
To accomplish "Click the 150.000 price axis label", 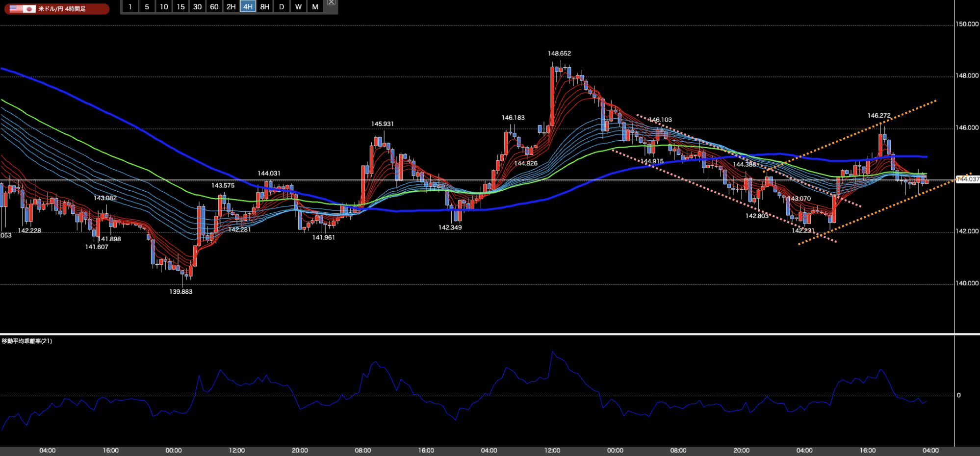I will click(x=967, y=24).
